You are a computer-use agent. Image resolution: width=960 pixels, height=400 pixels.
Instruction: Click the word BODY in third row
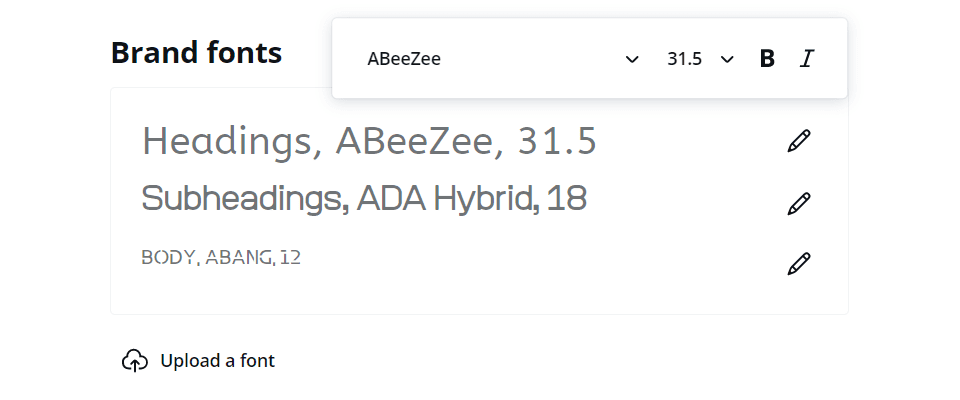pos(168,257)
